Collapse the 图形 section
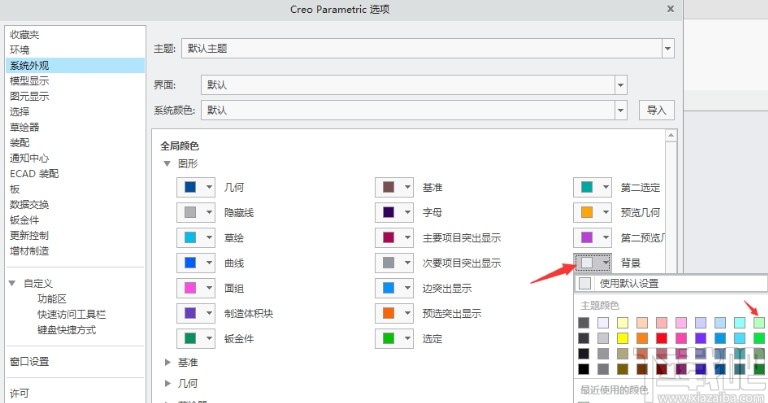Viewport: 768px width, 403px height. [x=167, y=163]
